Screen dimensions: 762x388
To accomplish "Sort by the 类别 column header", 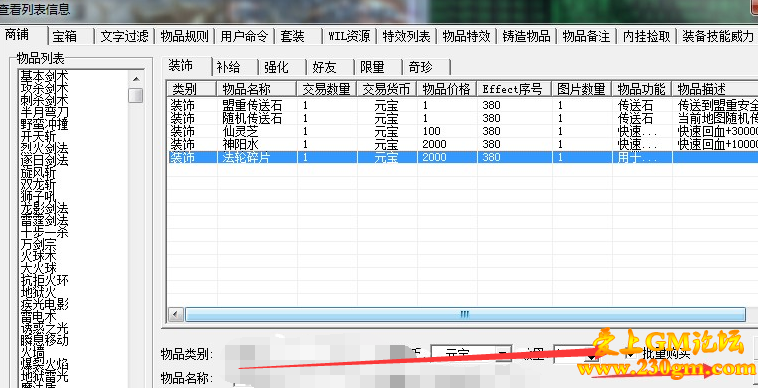I will (x=191, y=89).
